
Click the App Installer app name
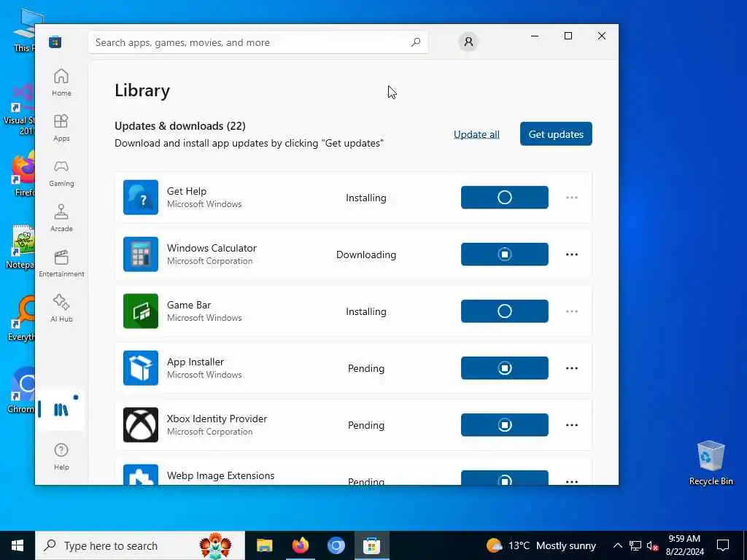[x=196, y=362]
